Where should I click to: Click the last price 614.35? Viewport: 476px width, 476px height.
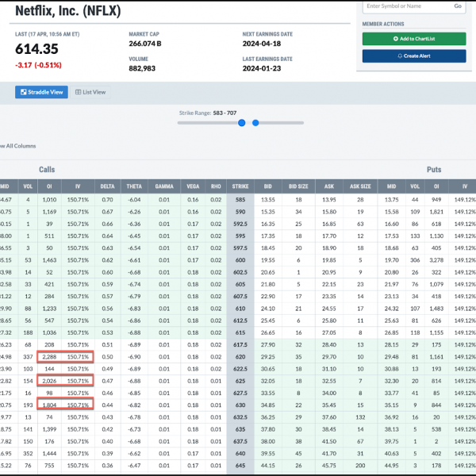pyautogui.click(x=36, y=49)
